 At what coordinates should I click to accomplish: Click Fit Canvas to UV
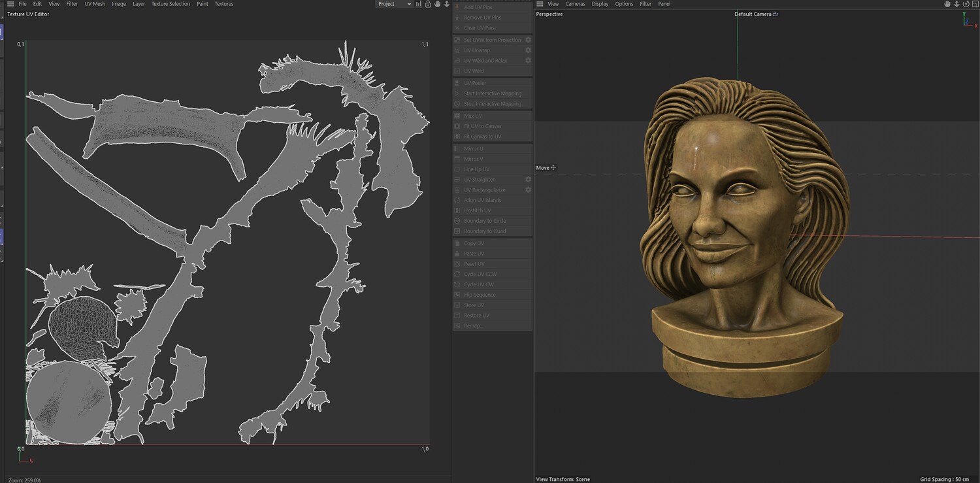point(493,137)
